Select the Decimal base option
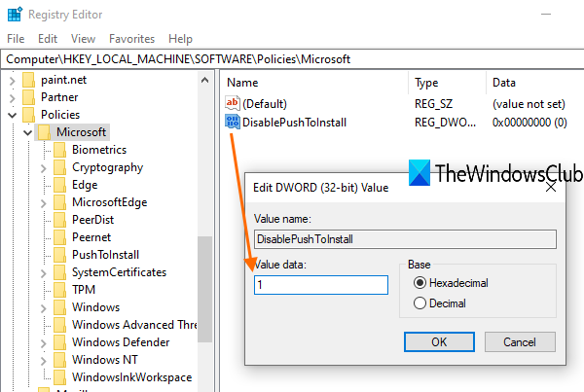Screen dimensions: 584x392 coord(420,303)
